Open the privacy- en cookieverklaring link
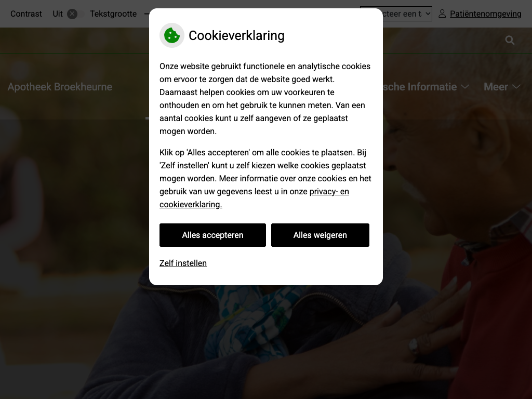This screenshot has width=532, height=399. point(254,198)
